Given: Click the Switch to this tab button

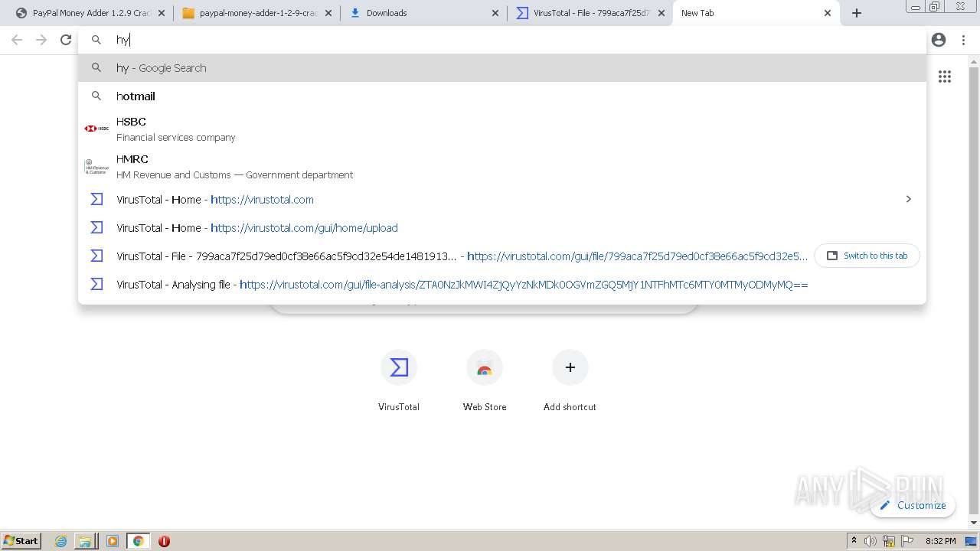Looking at the screenshot, I should (867, 256).
